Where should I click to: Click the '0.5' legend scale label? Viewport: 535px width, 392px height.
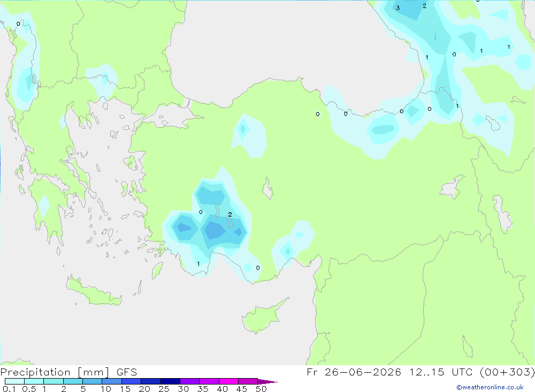tap(29, 389)
